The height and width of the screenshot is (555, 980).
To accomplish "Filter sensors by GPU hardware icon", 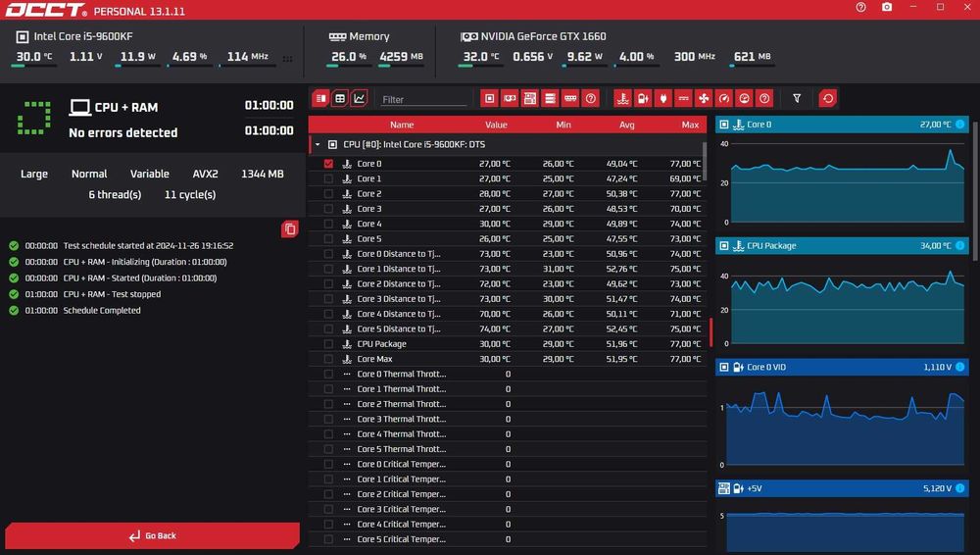I will pos(510,98).
